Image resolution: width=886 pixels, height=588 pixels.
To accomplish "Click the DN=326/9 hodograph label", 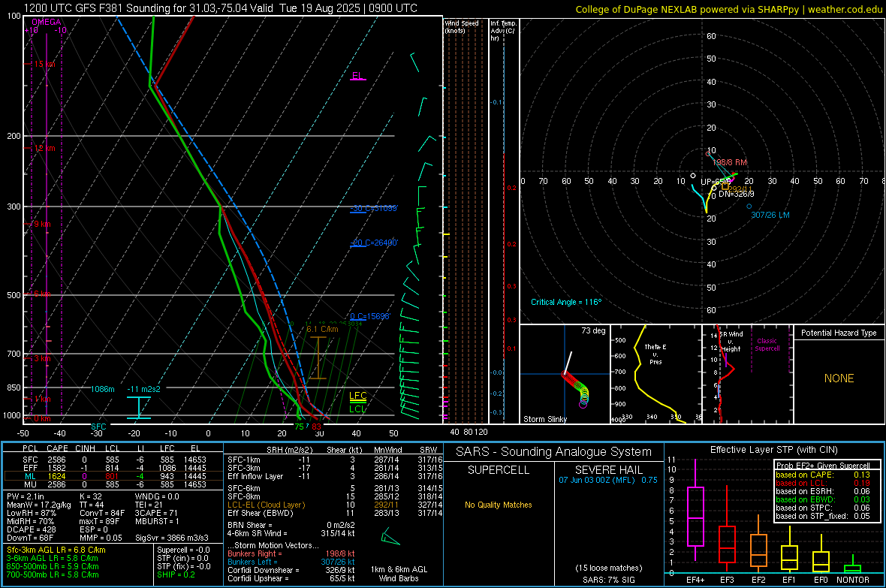I will pyautogui.click(x=737, y=194).
